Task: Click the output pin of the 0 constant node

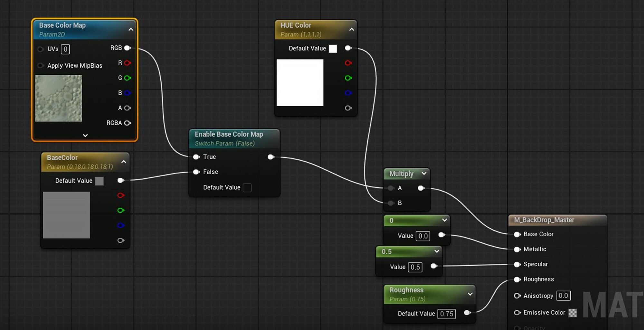Action: pos(442,235)
